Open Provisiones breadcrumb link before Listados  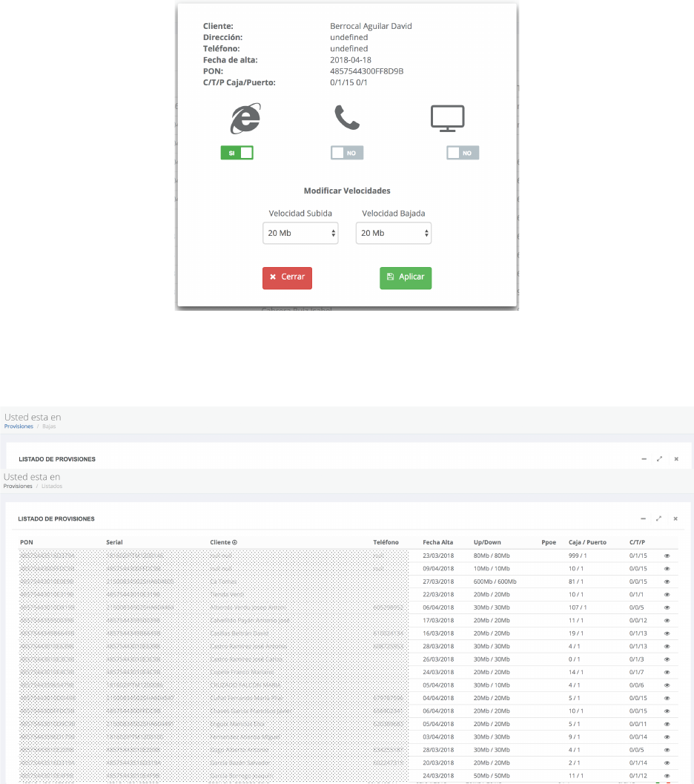18,486
